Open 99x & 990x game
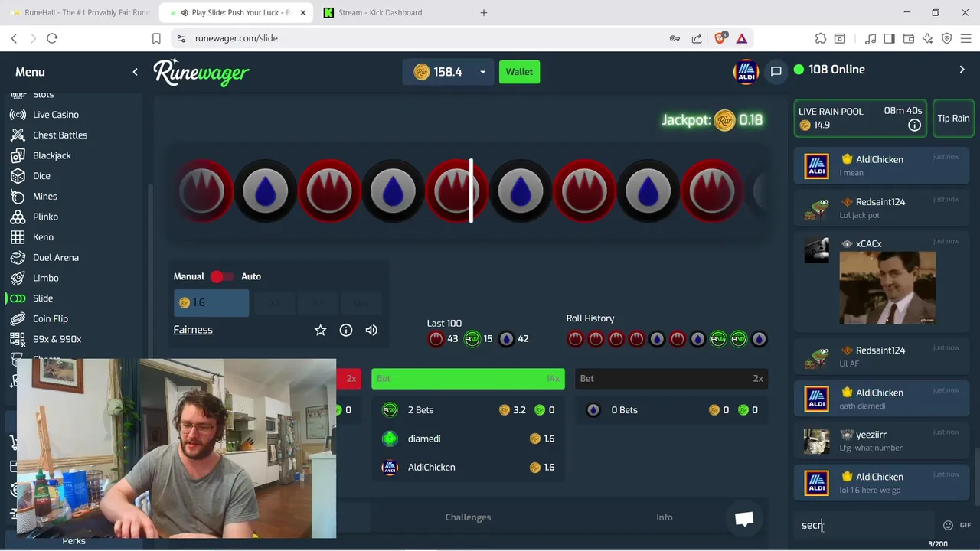The width and height of the screenshot is (980, 551). 57,339
